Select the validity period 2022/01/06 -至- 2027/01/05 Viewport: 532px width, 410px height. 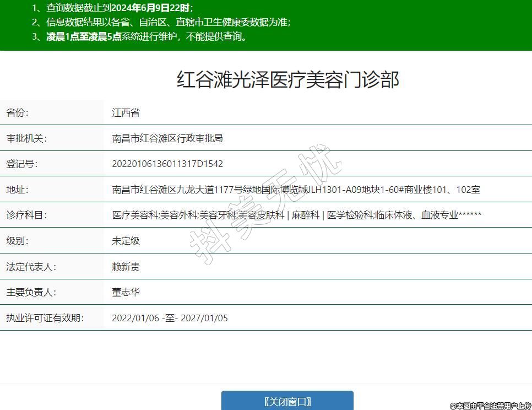click(170, 318)
